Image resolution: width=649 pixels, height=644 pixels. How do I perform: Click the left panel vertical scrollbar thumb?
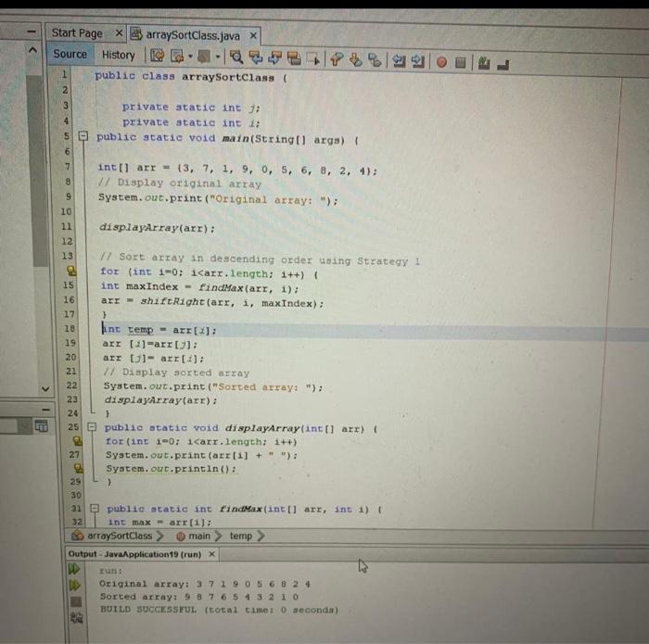coord(38,170)
